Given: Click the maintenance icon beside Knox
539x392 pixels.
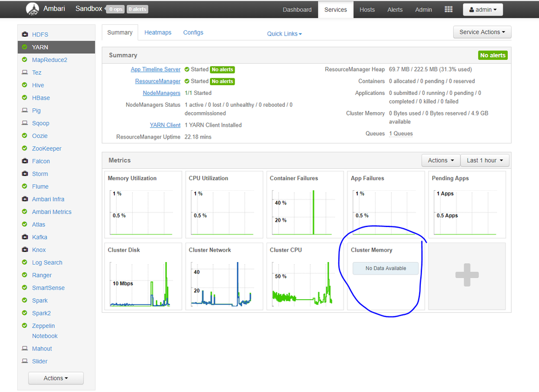Looking at the screenshot, I should [x=25, y=250].
